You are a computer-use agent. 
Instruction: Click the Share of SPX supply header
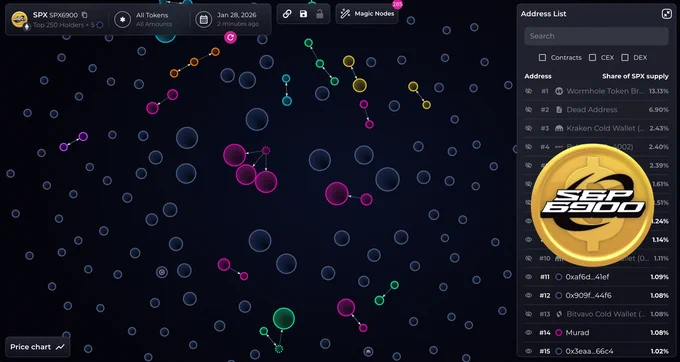tap(635, 76)
